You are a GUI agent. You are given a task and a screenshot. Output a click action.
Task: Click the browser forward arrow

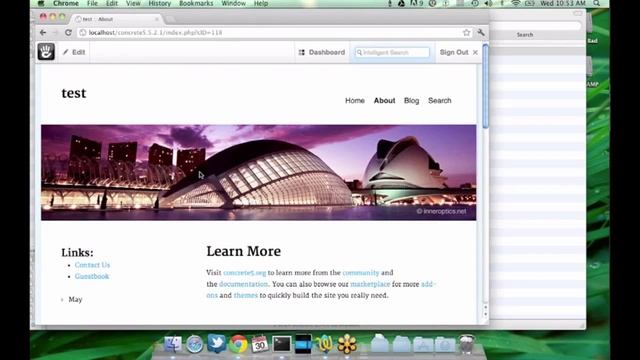click(x=56, y=32)
